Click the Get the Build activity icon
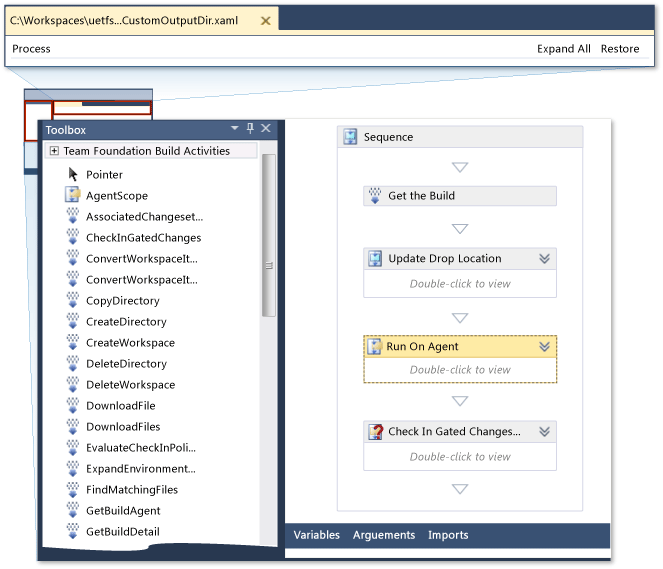663x569 pixels. click(x=375, y=195)
